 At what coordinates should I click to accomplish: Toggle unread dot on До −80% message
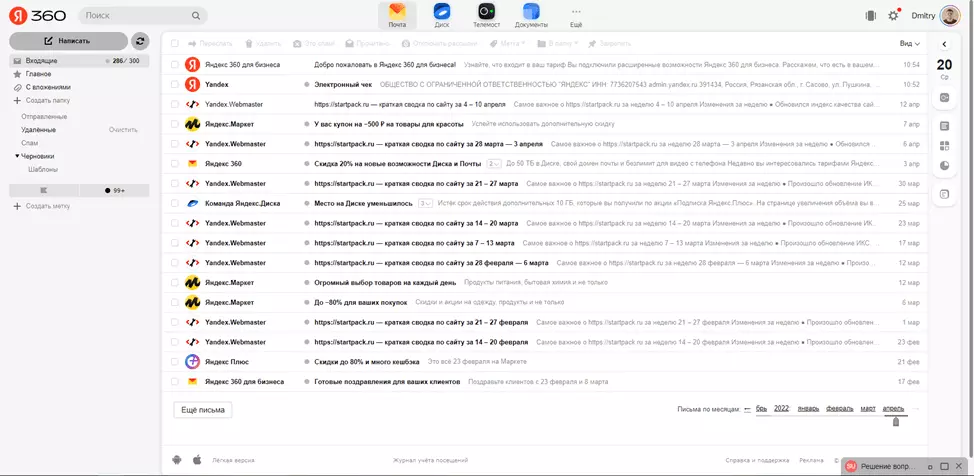tap(307, 303)
